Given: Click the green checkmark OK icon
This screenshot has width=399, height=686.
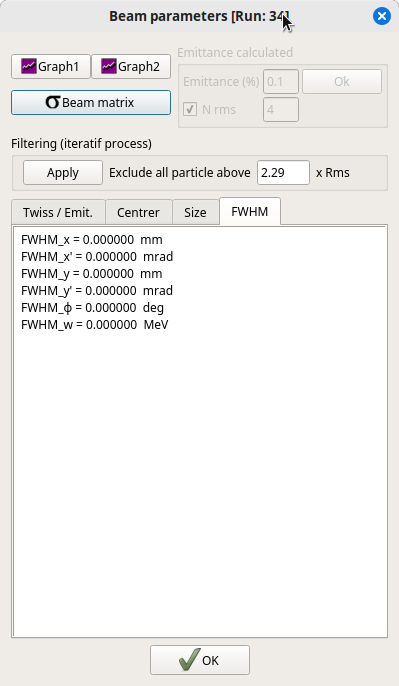Looking at the screenshot, I should [x=189, y=660].
